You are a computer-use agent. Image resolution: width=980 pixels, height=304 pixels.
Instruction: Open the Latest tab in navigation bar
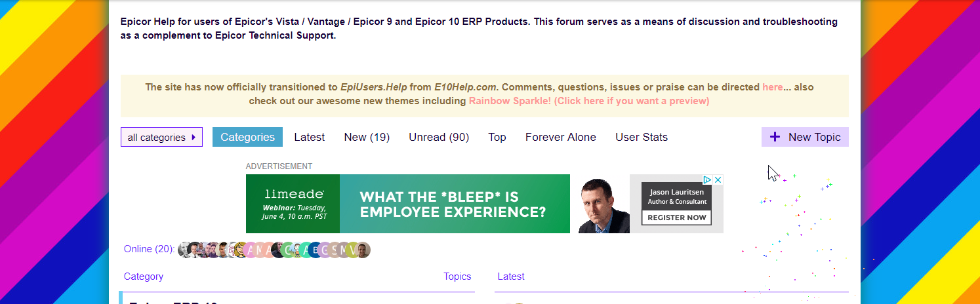click(309, 137)
